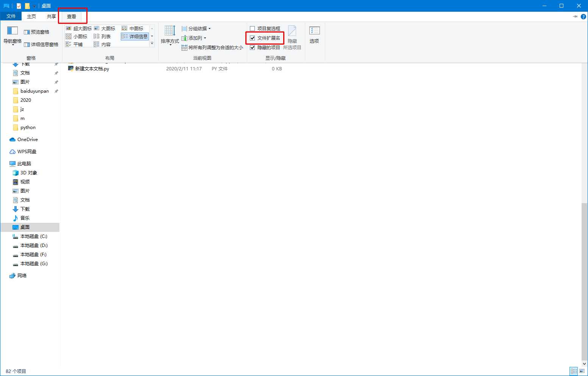Choose 内容 layout
This screenshot has height=376, width=588.
pyautogui.click(x=102, y=44)
